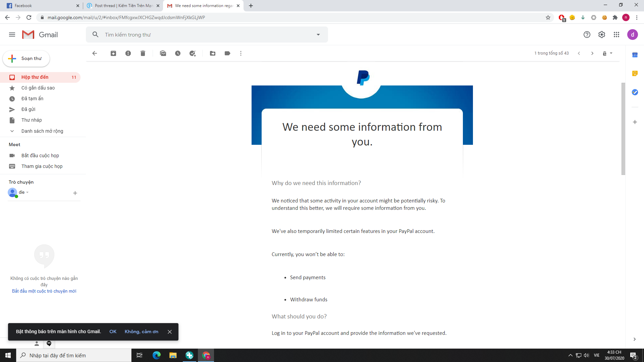This screenshot has width=644, height=362.
Task: Open the Labels icon in the toolbar
Action: [x=227, y=53]
